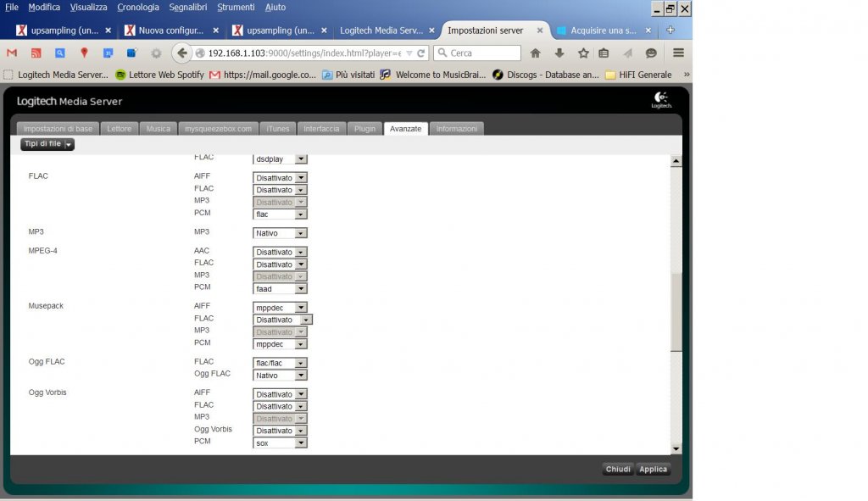868x501 pixels.
Task: Bookmark this page with the star icon
Action: pyautogui.click(x=583, y=53)
